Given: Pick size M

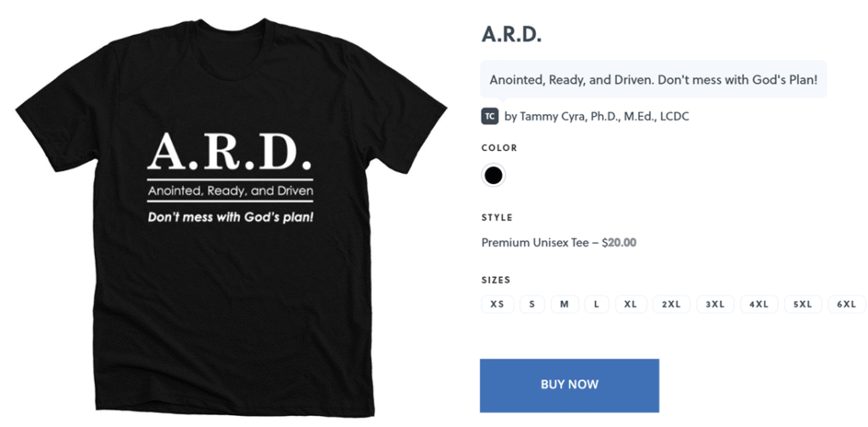Looking at the screenshot, I should 565,304.
